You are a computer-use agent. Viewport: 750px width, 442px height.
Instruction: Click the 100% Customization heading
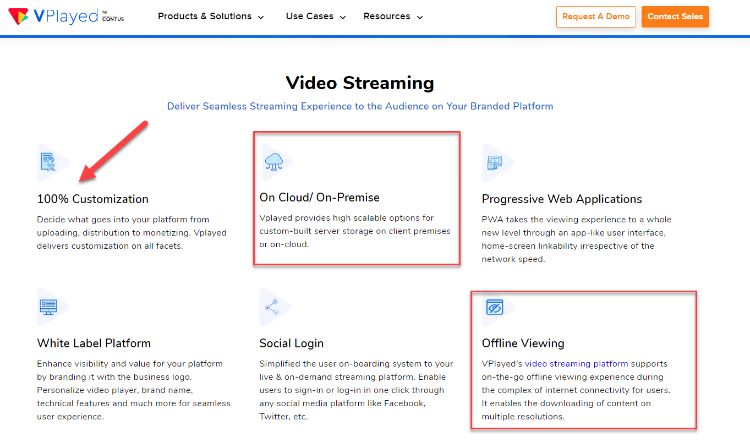click(x=93, y=199)
